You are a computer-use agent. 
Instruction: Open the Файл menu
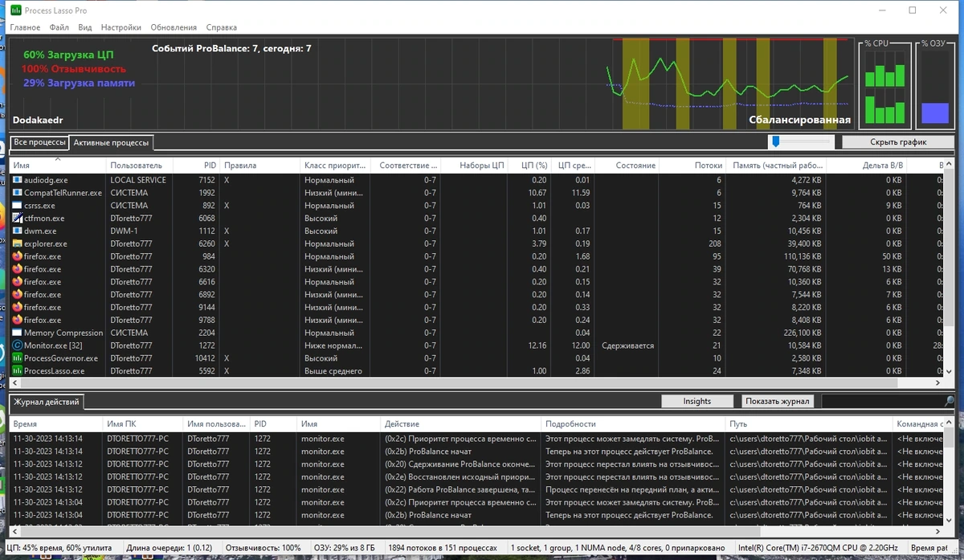click(59, 27)
